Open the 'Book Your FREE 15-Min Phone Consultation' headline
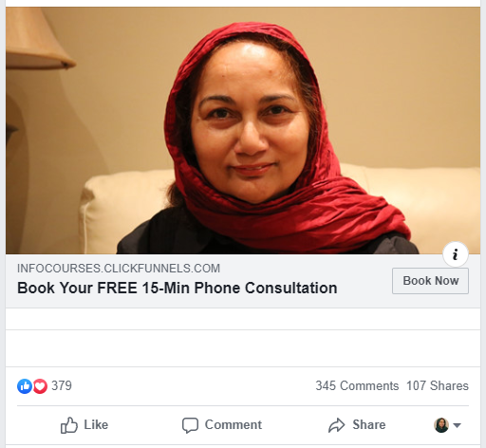The image size is (486, 448). tap(177, 289)
